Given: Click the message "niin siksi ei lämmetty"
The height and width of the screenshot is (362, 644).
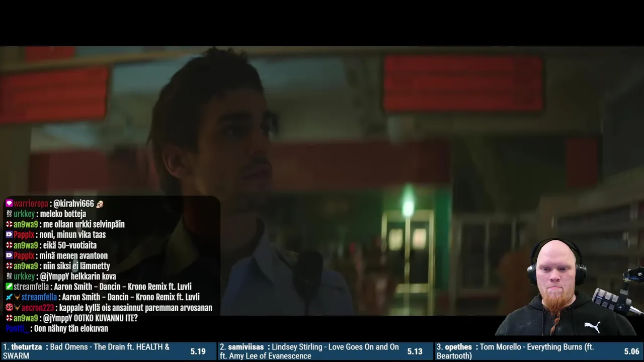Looking at the screenshot, I should pyautogui.click(x=76, y=266).
